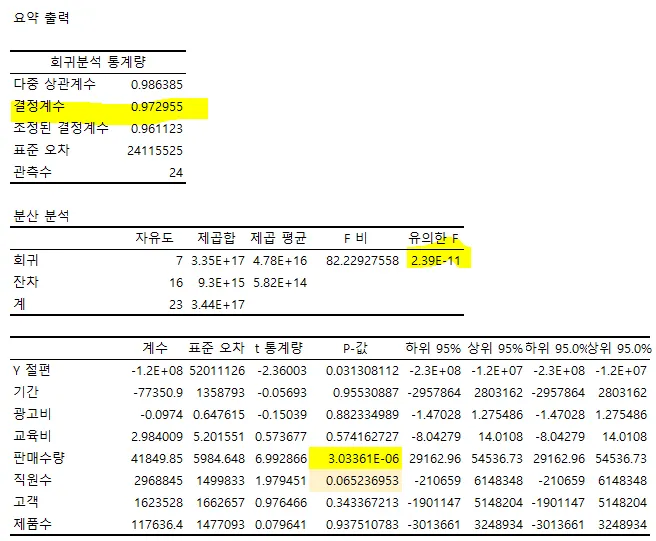Select the total sum 3.44E+17

pos(218,305)
